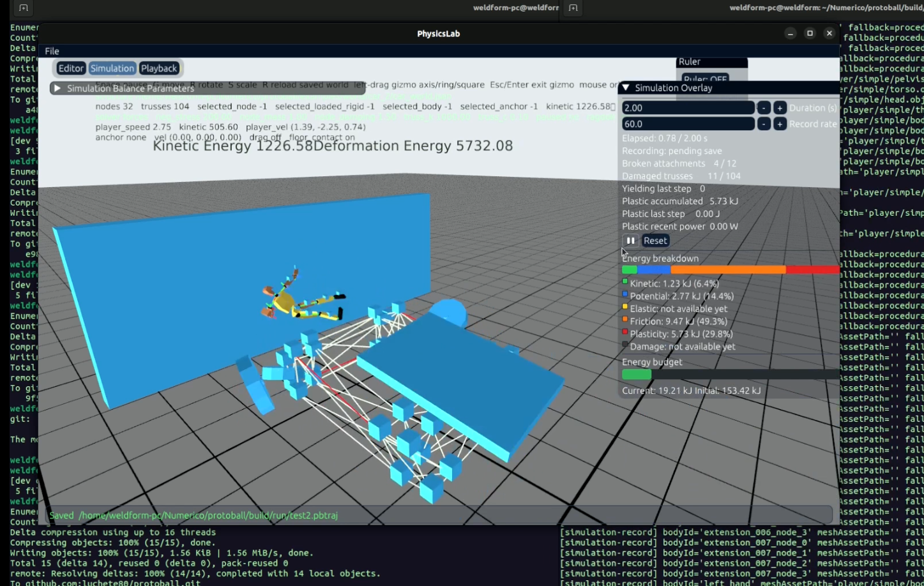Click 'Current: 19.21 kJ Initial: 153.42 kJ' text
The image size is (924, 586).
[x=692, y=391]
